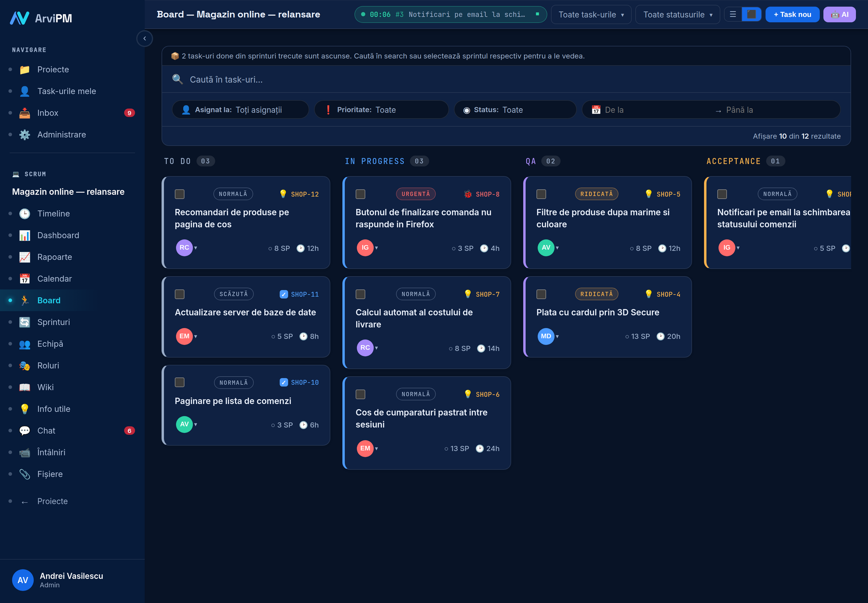The width and height of the screenshot is (868, 603).
Task: Tick the checkbox on SHOP-7 card
Action: coord(360,294)
